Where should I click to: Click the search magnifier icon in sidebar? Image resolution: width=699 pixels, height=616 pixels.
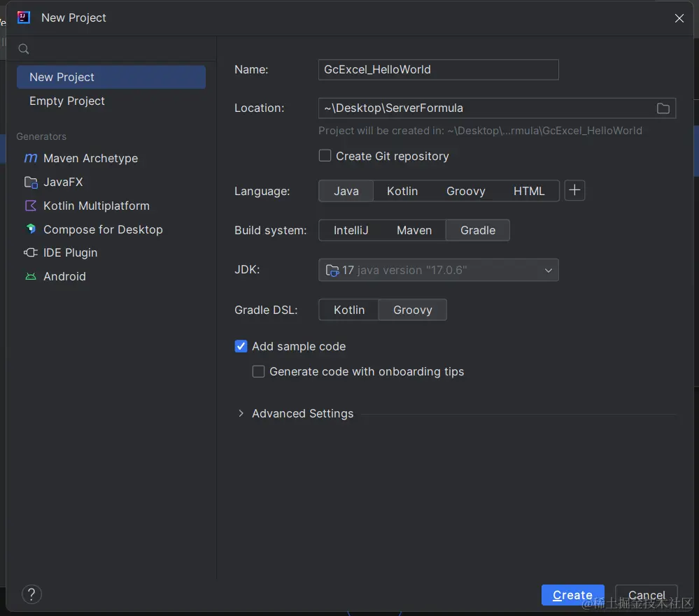(x=24, y=49)
